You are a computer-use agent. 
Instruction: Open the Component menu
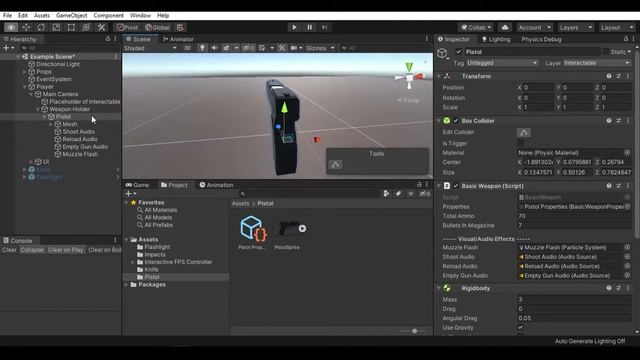click(x=109, y=16)
